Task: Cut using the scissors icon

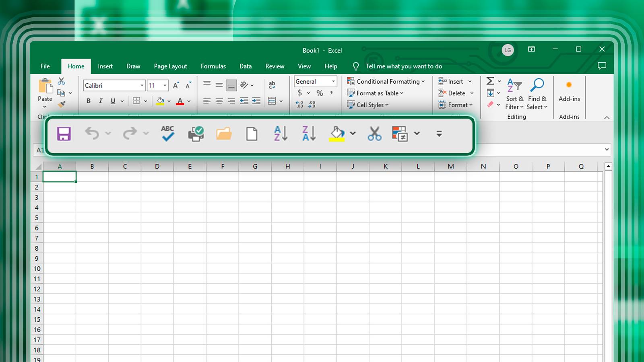Action: coord(374,134)
